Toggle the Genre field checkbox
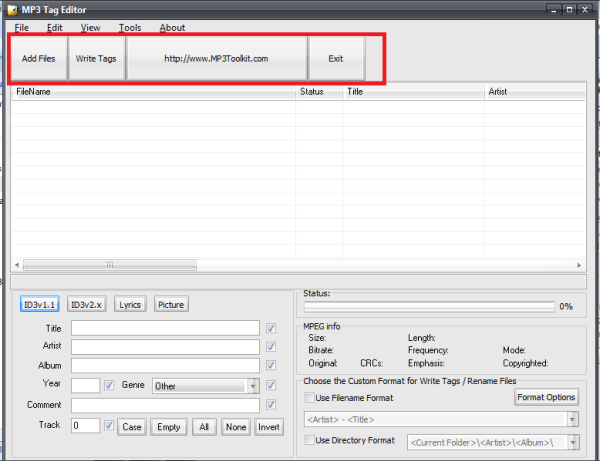 point(271,385)
